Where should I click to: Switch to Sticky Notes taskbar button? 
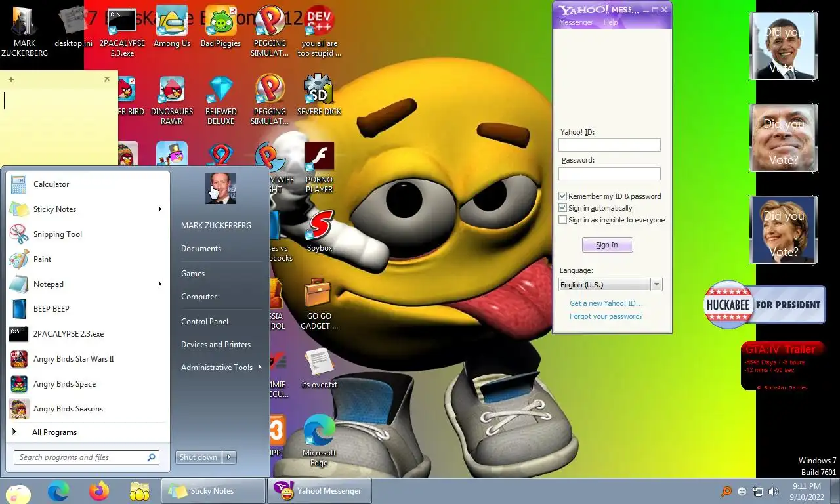click(213, 491)
